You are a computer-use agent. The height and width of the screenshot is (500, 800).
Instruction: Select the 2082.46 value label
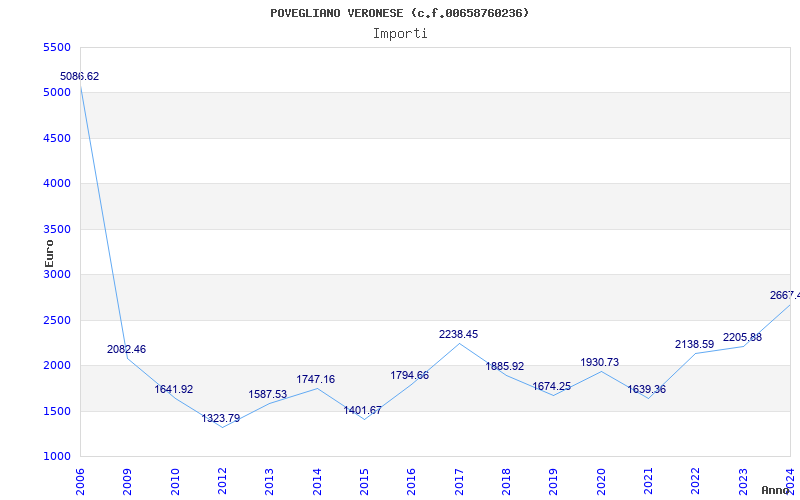(127, 349)
